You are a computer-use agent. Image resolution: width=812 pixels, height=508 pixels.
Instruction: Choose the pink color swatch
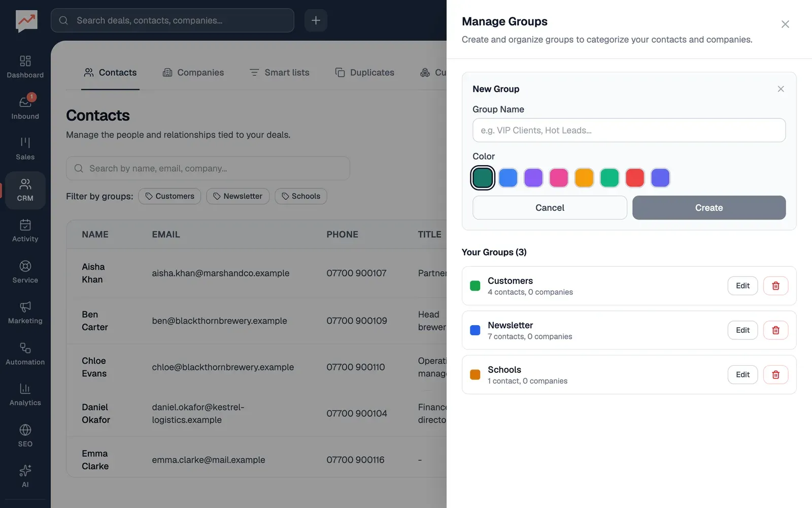tap(559, 178)
